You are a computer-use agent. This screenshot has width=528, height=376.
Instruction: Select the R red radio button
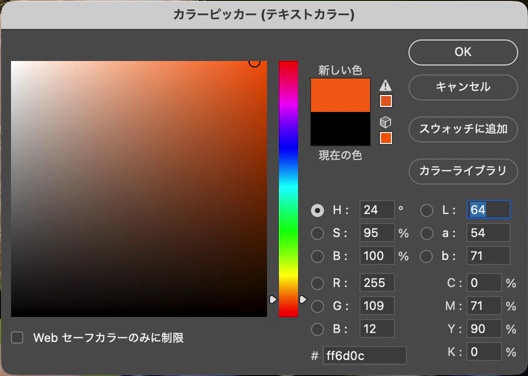tap(317, 283)
